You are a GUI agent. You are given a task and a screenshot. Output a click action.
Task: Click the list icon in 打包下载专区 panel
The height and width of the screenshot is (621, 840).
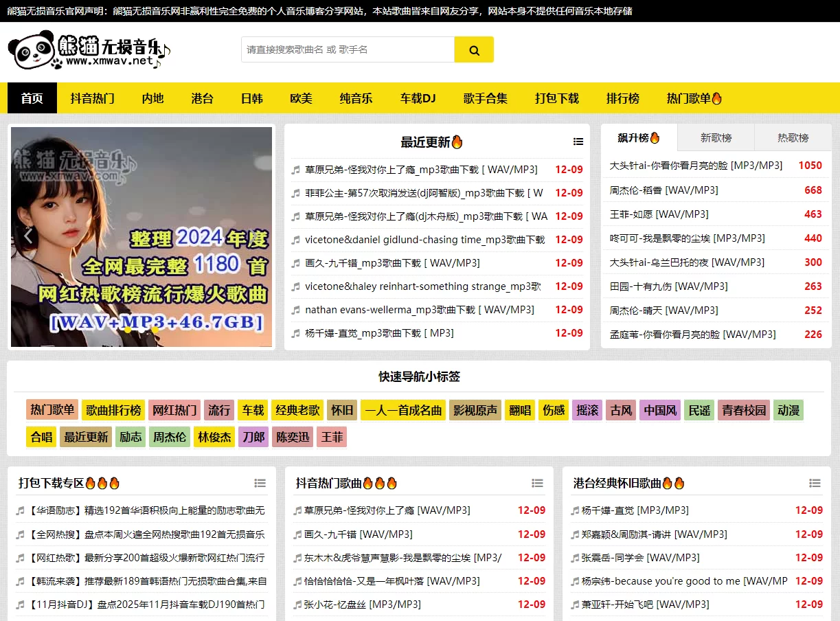point(260,483)
